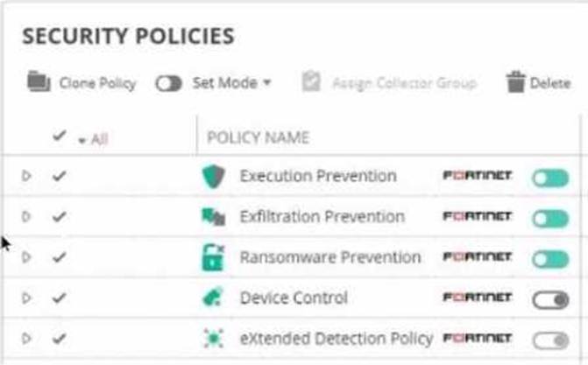Click the Delete button label

[x=550, y=83]
